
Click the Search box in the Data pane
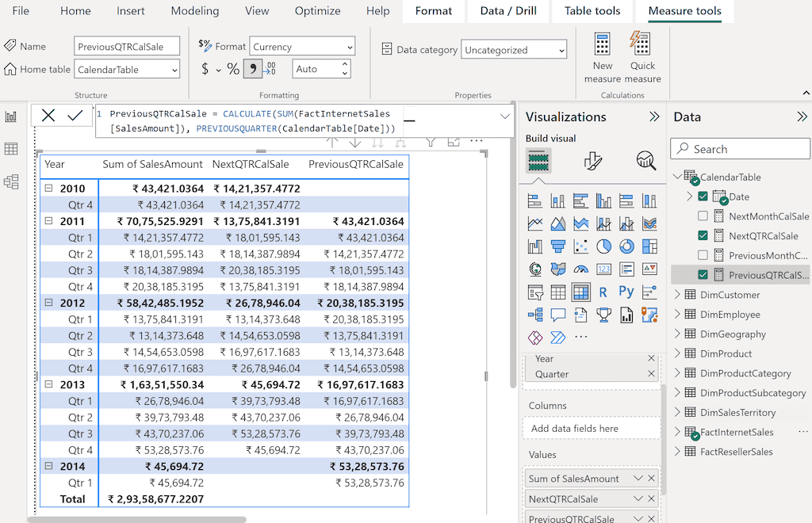tap(739, 148)
